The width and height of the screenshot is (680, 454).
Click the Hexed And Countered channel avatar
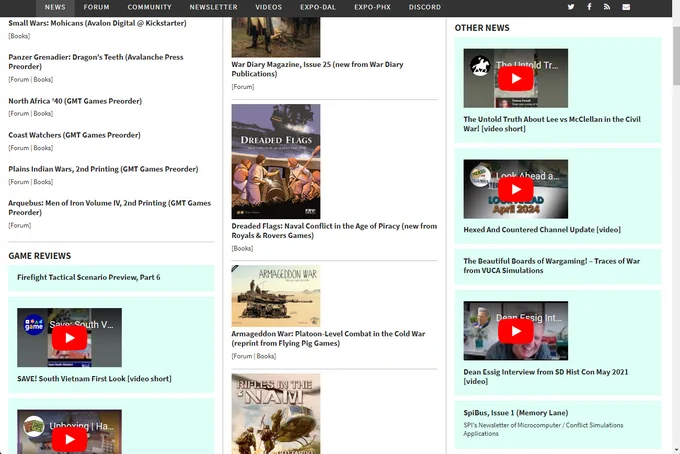(480, 176)
